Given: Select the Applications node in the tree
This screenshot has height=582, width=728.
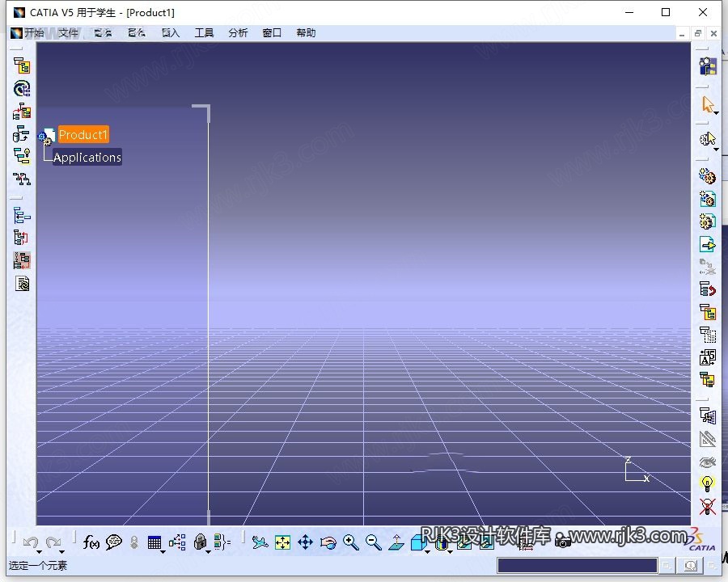Looking at the screenshot, I should click(87, 158).
